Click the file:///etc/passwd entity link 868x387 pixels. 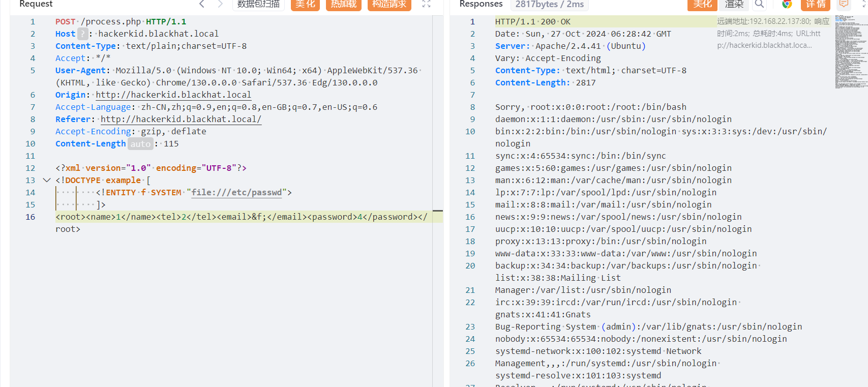(236, 193)
